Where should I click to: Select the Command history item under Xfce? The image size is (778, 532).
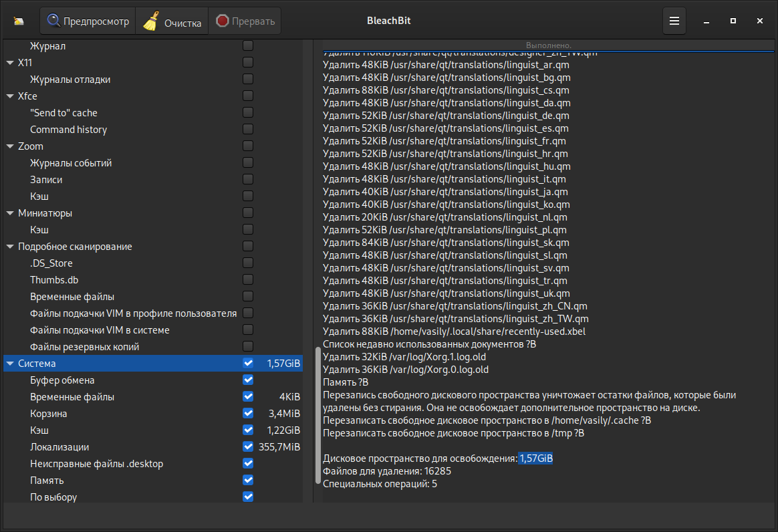coord(68,130)
